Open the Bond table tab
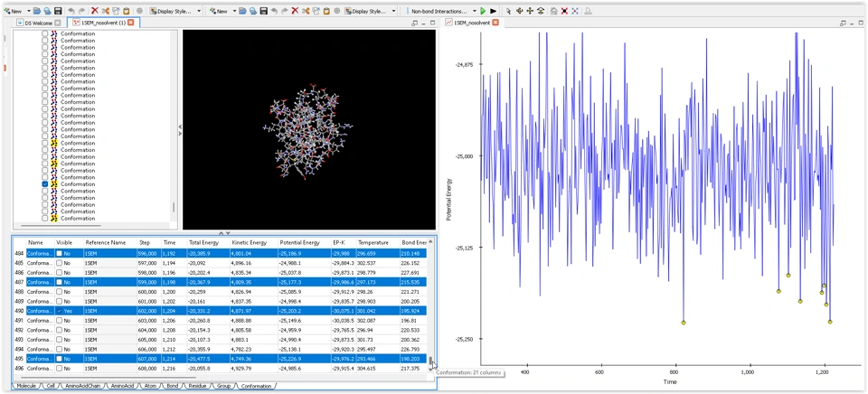The height and width of the screenshot is (394, 868). coord(172,385)
